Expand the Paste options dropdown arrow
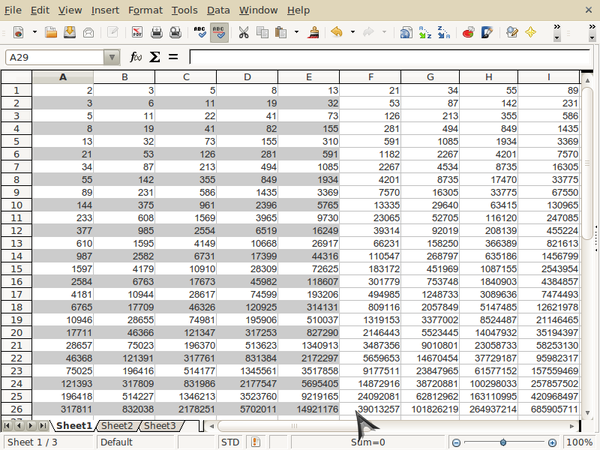Screen dimensions: 600x450 [x=297, y=33]
